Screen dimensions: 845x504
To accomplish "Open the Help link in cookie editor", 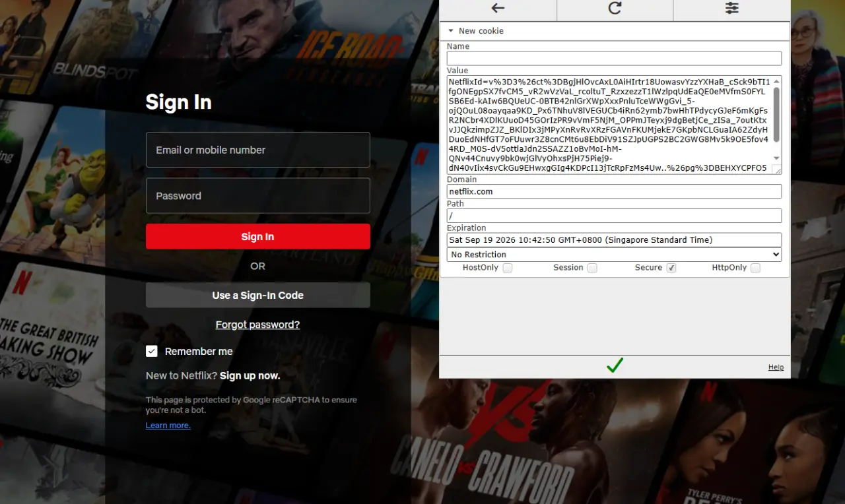I will pos(776,367).
